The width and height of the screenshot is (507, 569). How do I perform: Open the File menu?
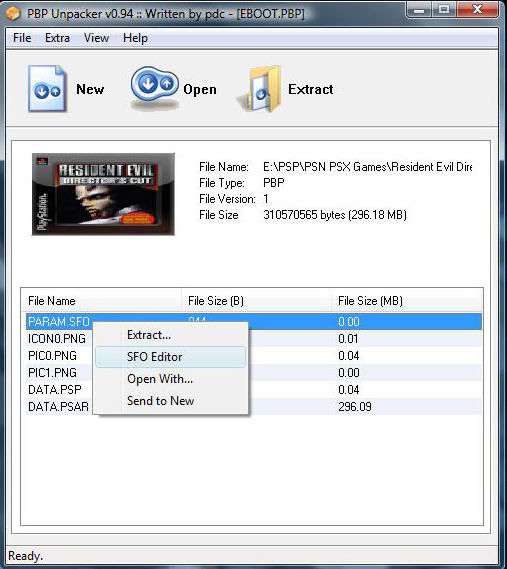(22, 38)
